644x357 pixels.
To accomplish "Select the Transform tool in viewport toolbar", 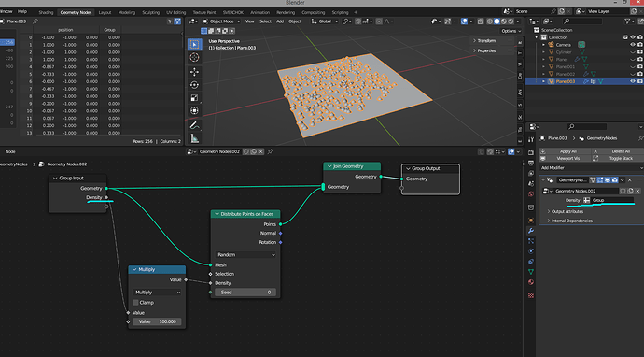I will (195, 110).
